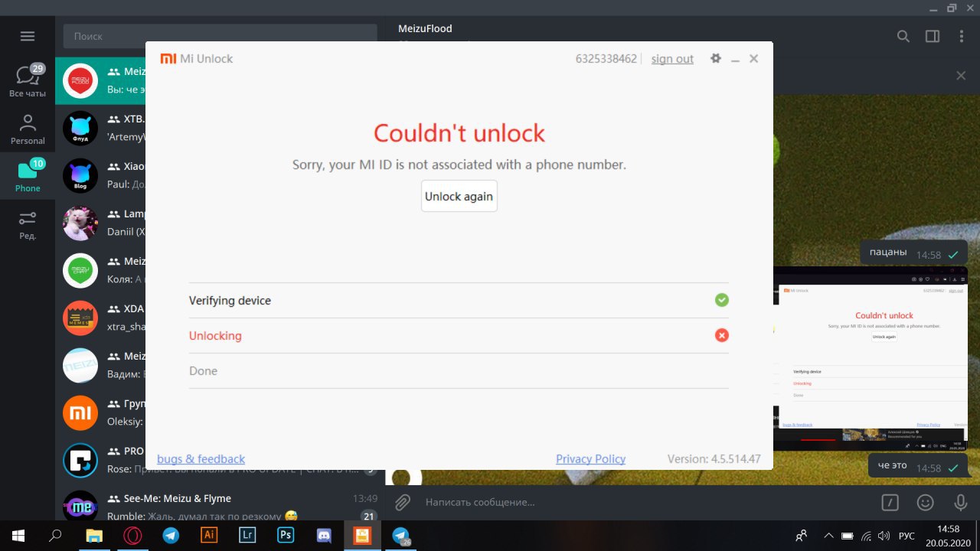Open File Explorer from taskbar

pyautogui.click(x=93, y=536)
